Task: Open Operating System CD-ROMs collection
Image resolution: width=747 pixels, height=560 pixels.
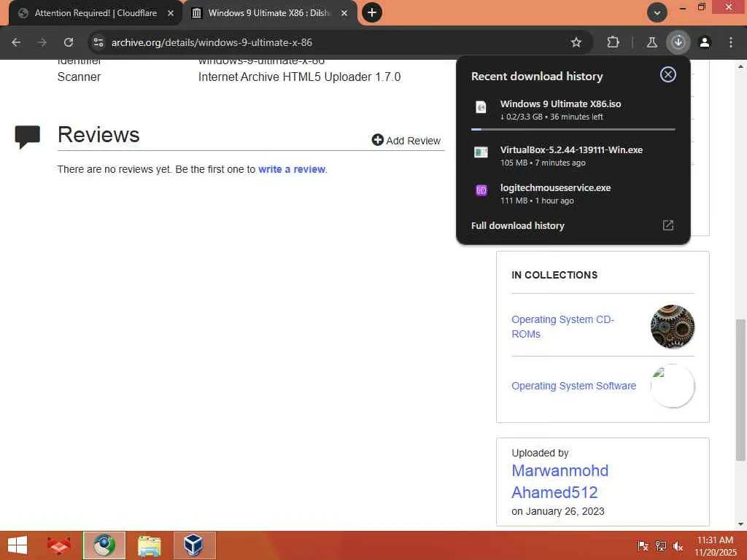Action: point(562,327)
